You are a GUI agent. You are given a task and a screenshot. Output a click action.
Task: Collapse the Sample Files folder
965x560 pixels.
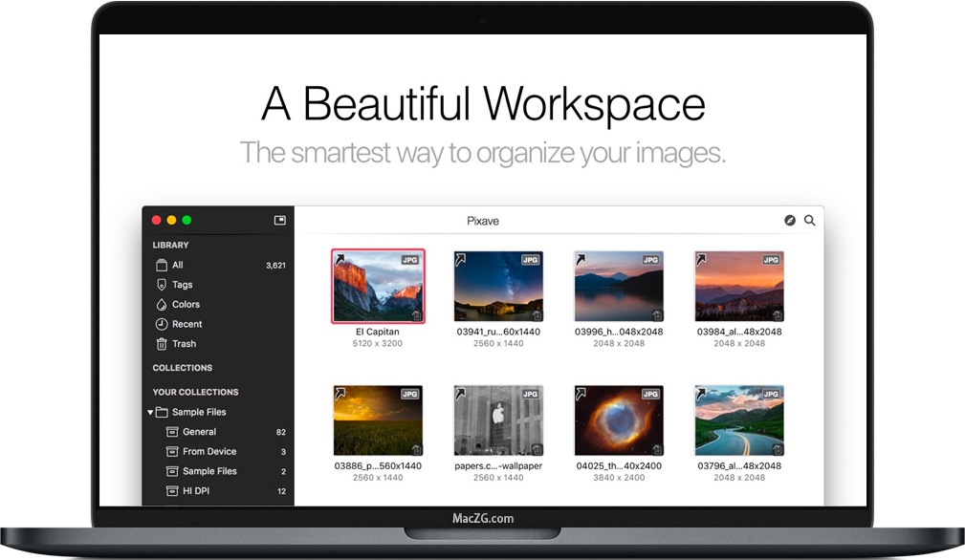point(150,412)
